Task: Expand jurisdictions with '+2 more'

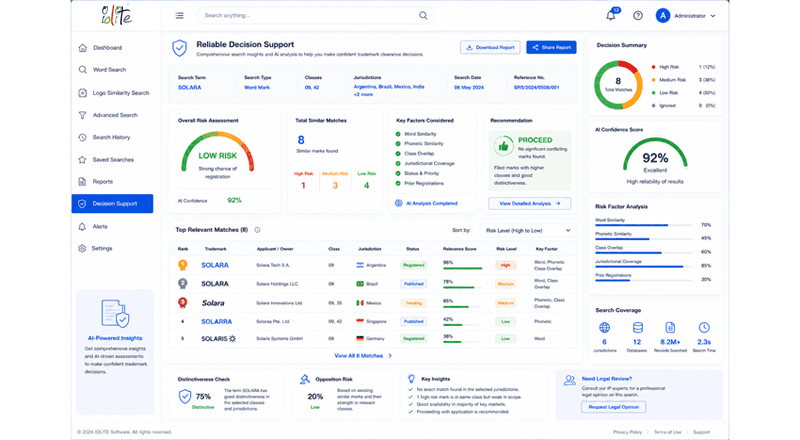Action: pyautogui.click(x=363, y=94)
